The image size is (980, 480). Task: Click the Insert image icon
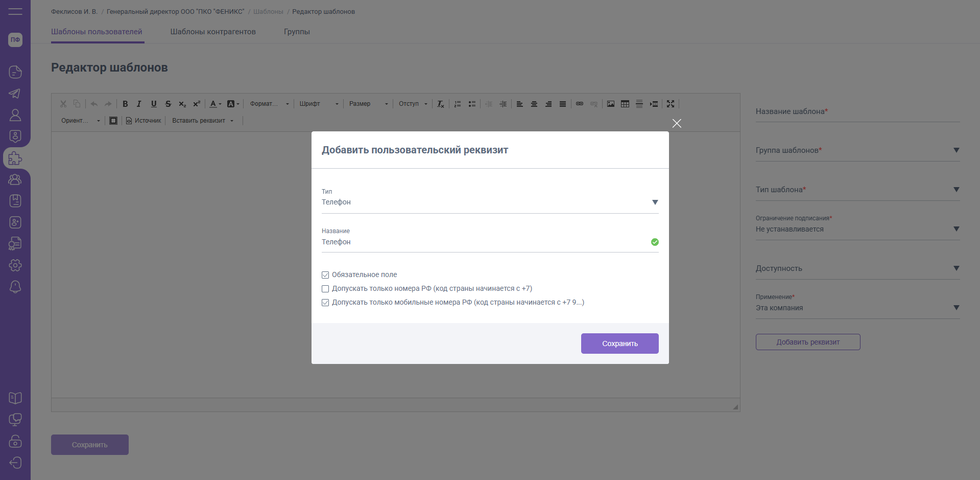coord(610,104)
